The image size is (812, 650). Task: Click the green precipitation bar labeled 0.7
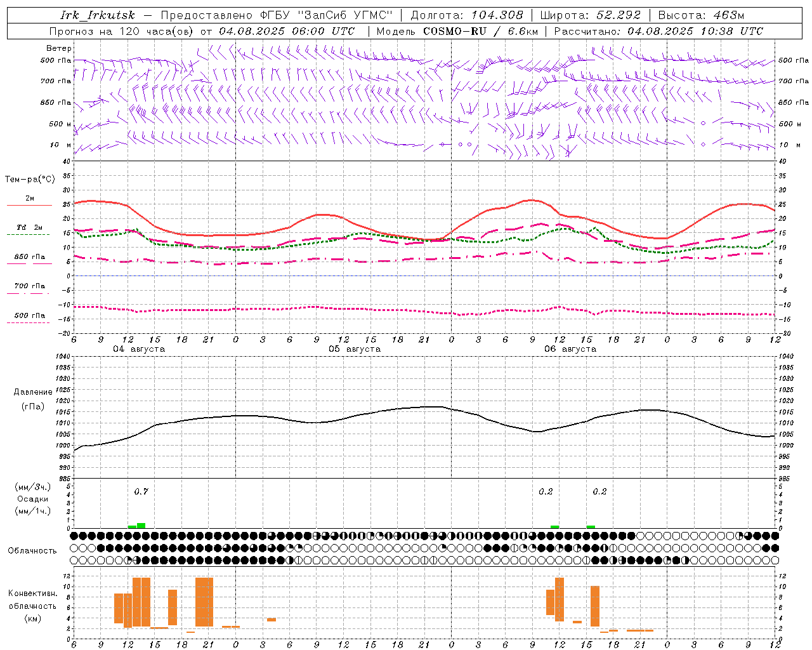point(141,526)
